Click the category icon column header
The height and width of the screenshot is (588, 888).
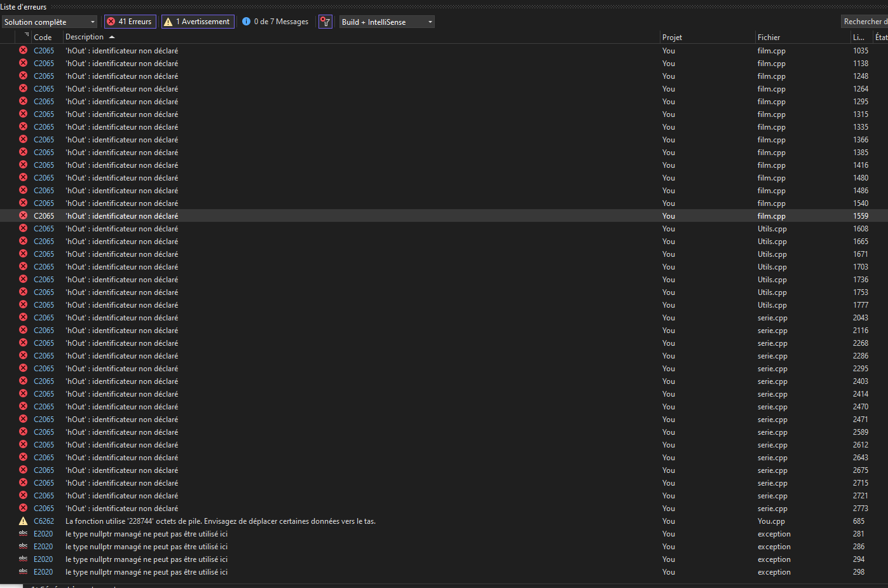pyautogui.click(x=24, y=37)
